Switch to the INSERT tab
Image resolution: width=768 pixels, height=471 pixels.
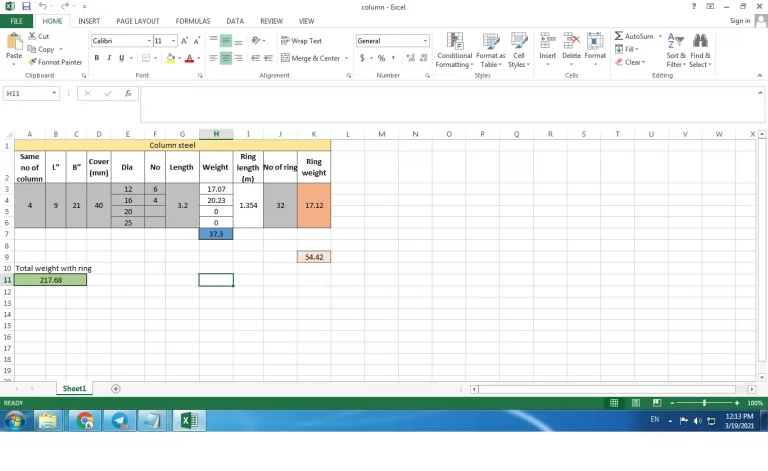pyautogui.click(x=89, y=21)
